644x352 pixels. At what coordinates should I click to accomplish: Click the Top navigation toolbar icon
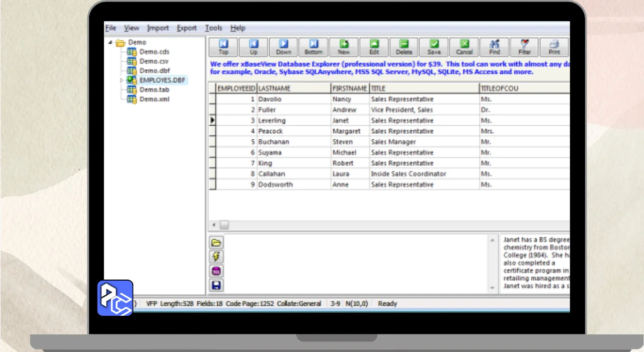(x=223, y=47)
